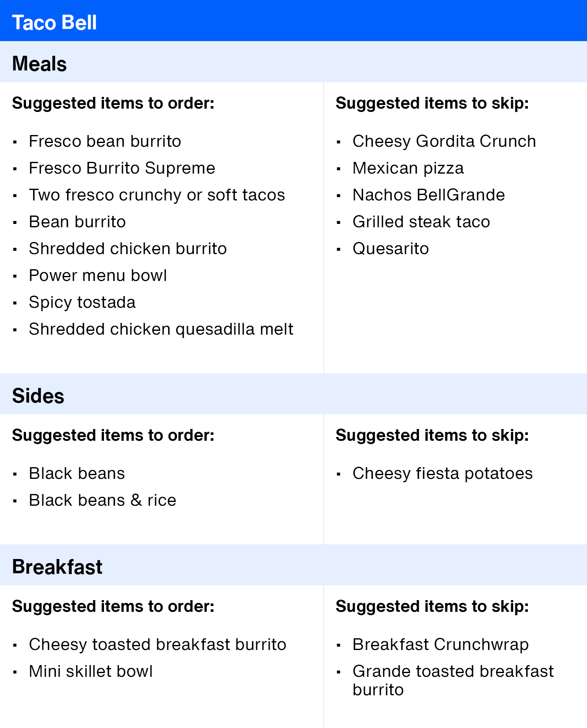Viewport: 587px width, 728px height.
Task: Pick the Grilled steak taco item
Action: (421, 222)
